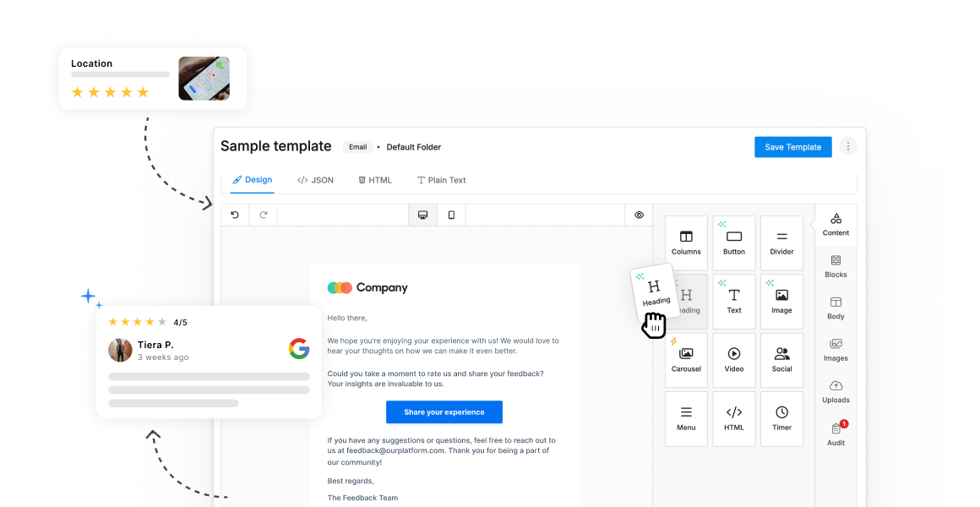Viewport: 980px width, 507px height.
Task: Open the Uploads sidebar panel
Action: (x=836, y=392)
